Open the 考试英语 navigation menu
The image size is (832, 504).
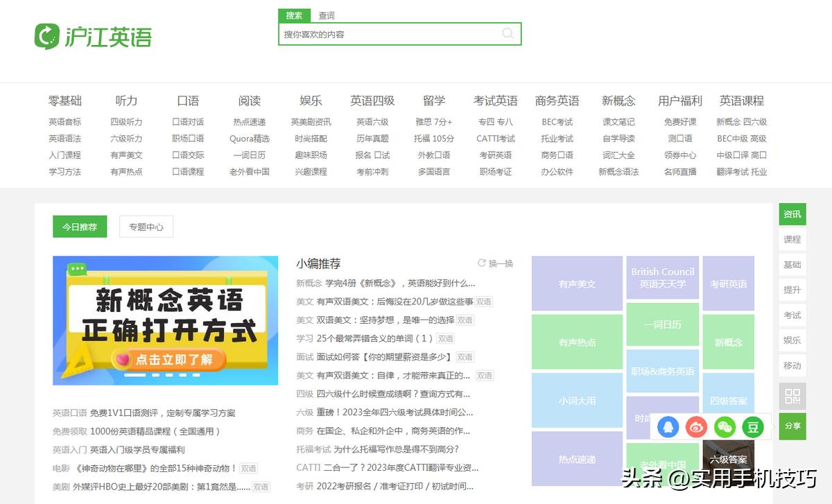(x=494, y=101)
